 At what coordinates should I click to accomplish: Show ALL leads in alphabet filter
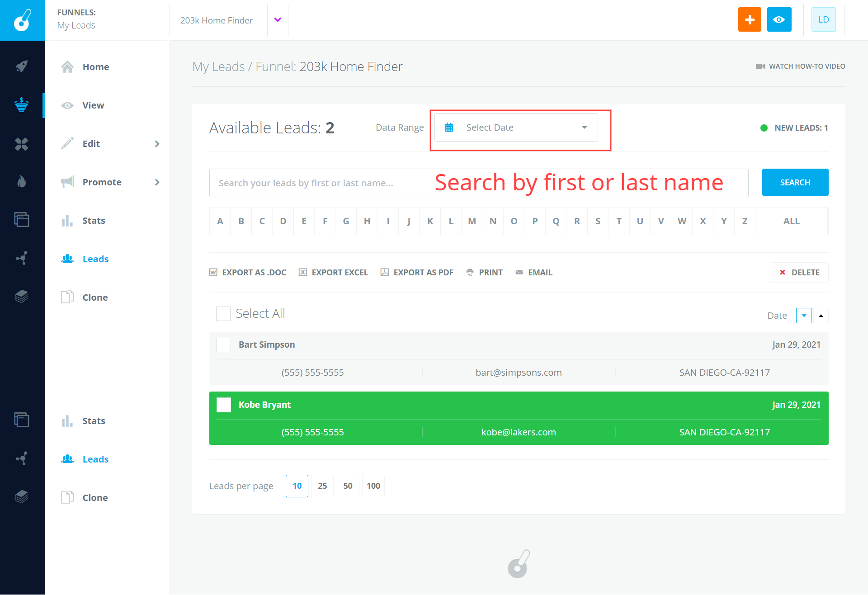coord(792,221)
